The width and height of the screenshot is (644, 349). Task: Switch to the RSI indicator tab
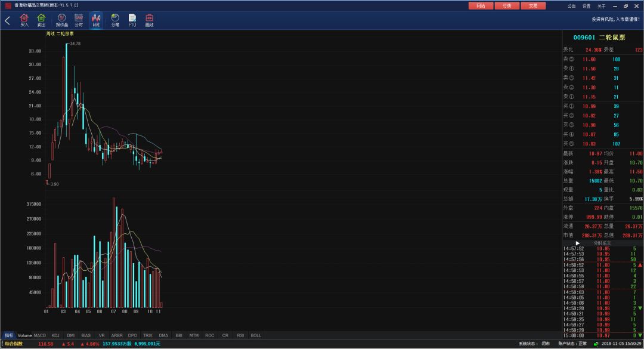point(240,335)
